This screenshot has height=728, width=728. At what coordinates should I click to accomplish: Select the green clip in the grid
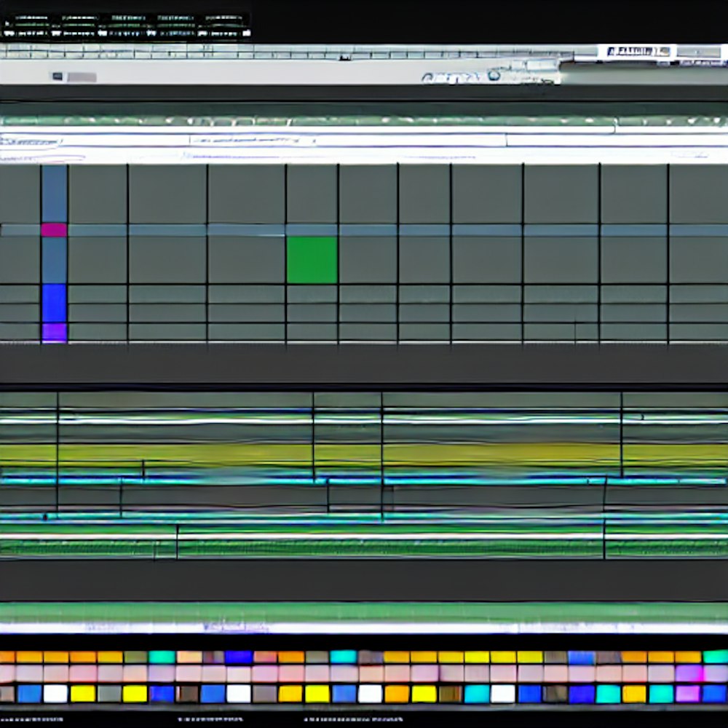tap(312, 259)
